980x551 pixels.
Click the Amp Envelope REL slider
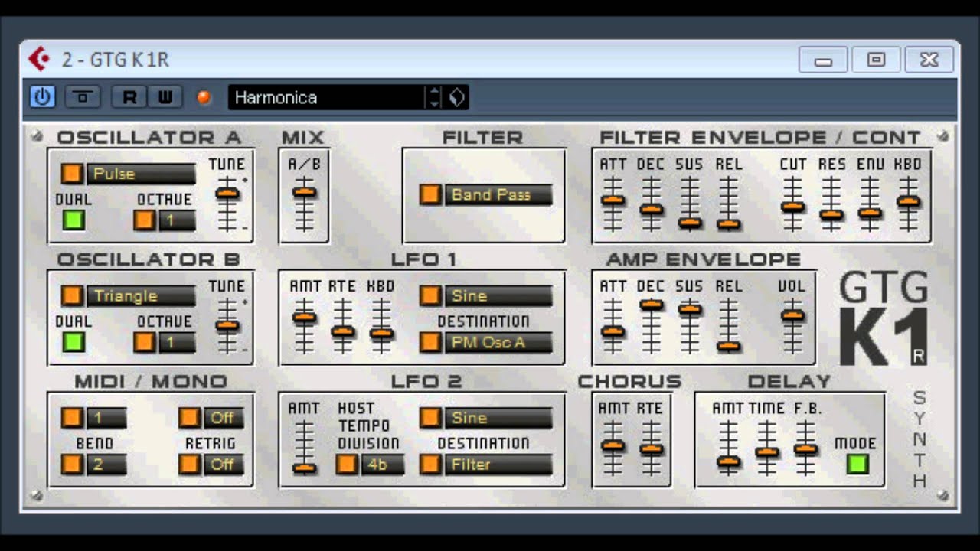point(728,325)
